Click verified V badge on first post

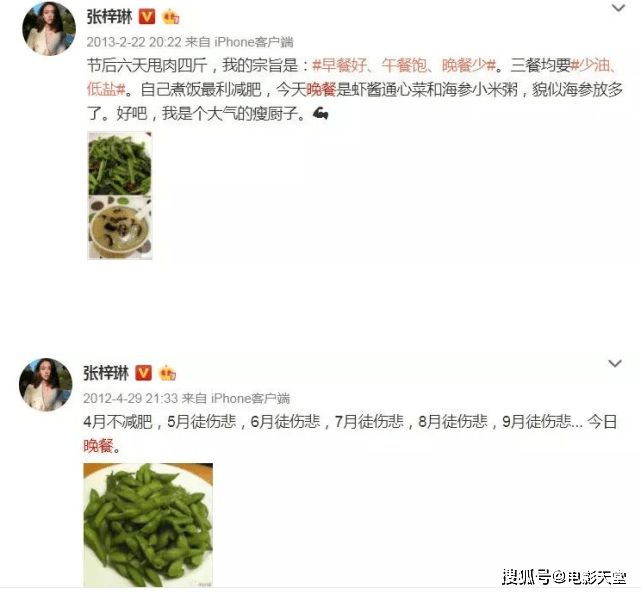point(147,17)
